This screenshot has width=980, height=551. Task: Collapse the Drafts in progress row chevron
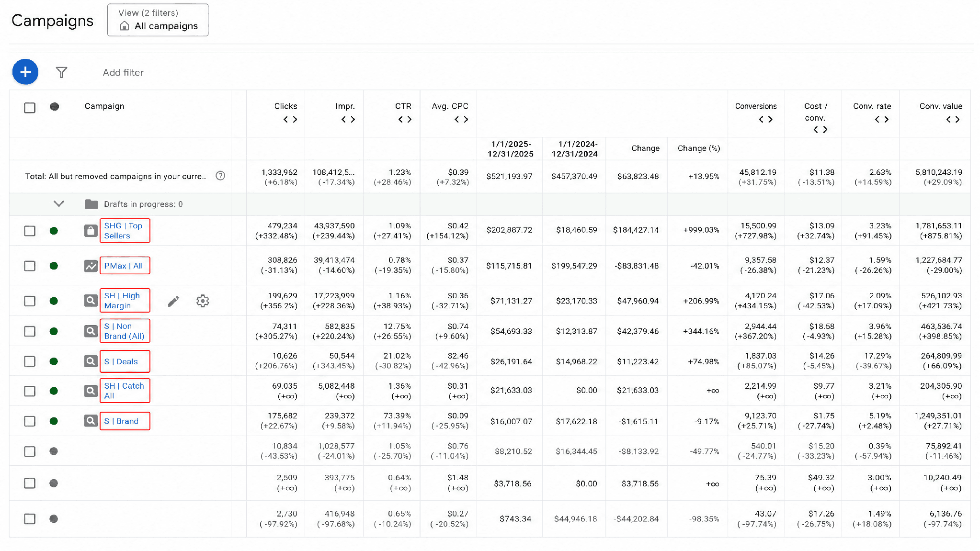coord(59,204)
